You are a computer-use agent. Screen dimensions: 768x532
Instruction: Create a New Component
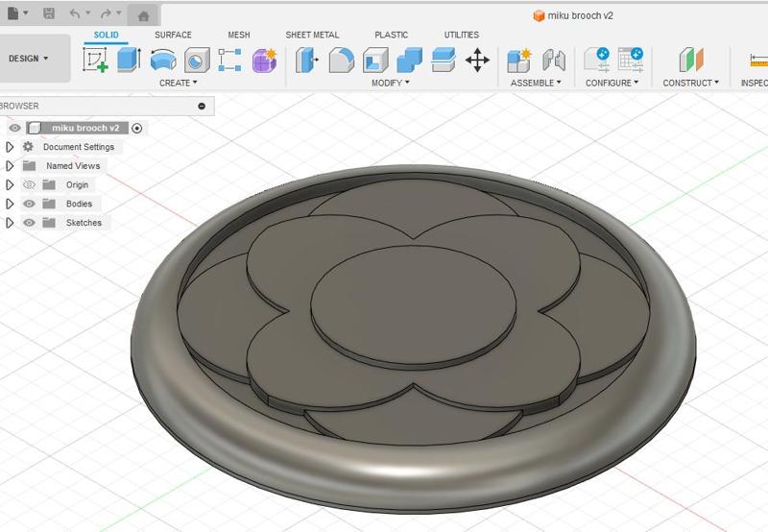(x=519, y=60)
